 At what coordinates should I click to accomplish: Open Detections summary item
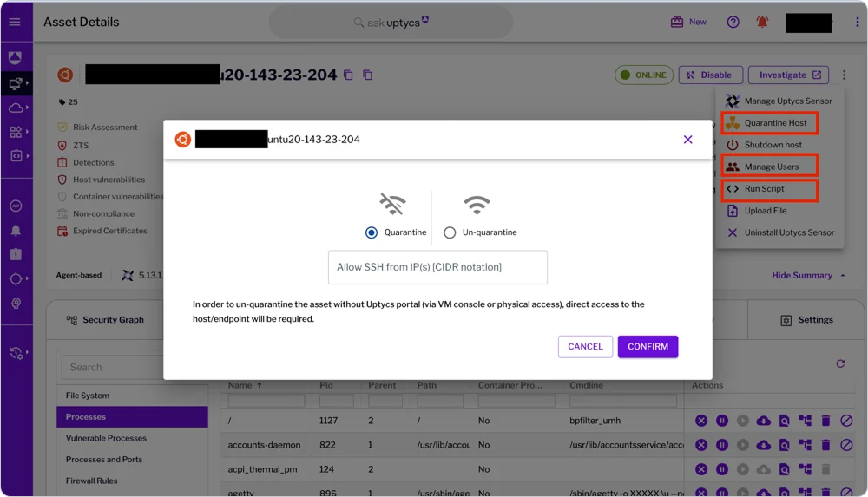86,163
